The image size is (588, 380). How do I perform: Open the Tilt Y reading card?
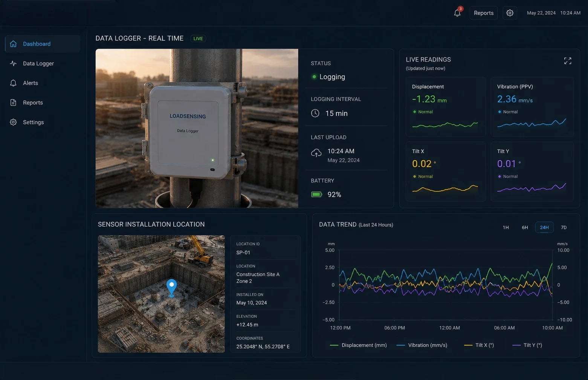point(532,172)
